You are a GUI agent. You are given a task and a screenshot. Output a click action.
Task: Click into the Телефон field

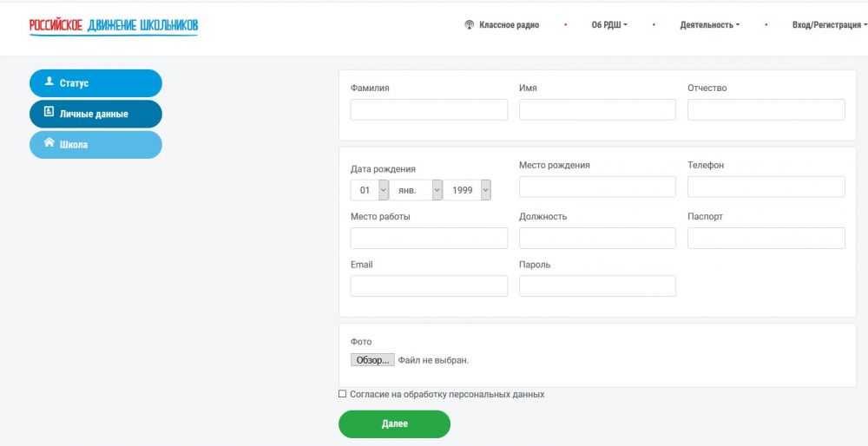pos(766,187)
